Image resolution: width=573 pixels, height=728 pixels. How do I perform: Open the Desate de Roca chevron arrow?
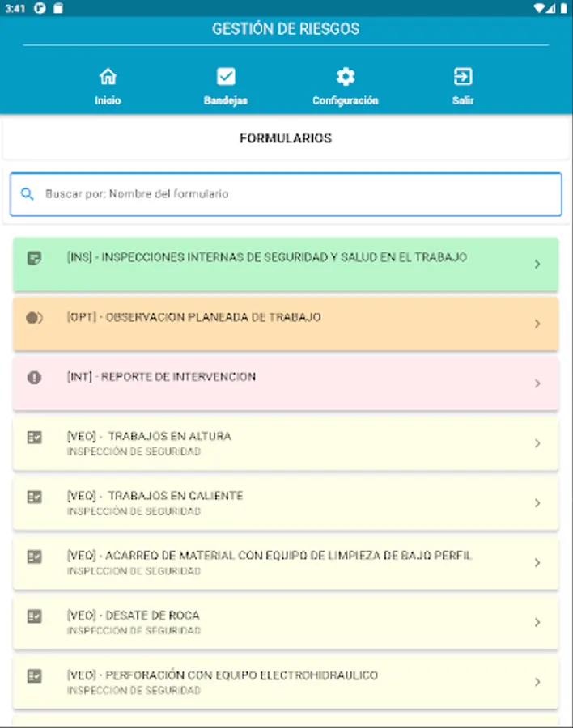click(537, 622)
